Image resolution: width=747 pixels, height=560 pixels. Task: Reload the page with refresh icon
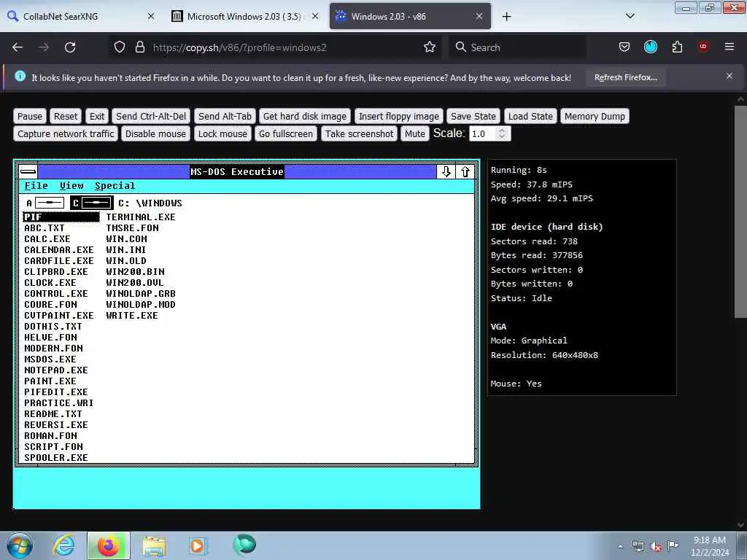pos(70,47)
